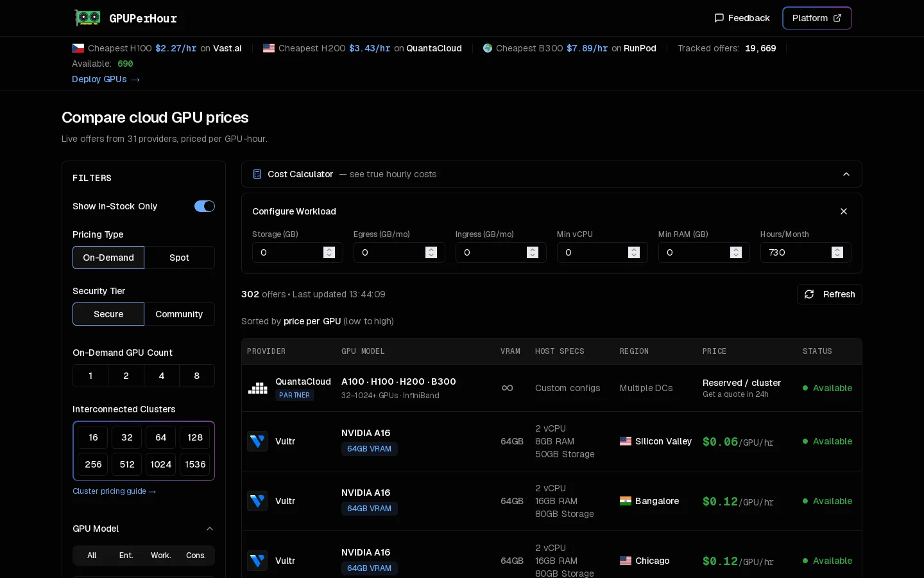Switch to the Ent. GPU model tab

[x=126, y=556]
